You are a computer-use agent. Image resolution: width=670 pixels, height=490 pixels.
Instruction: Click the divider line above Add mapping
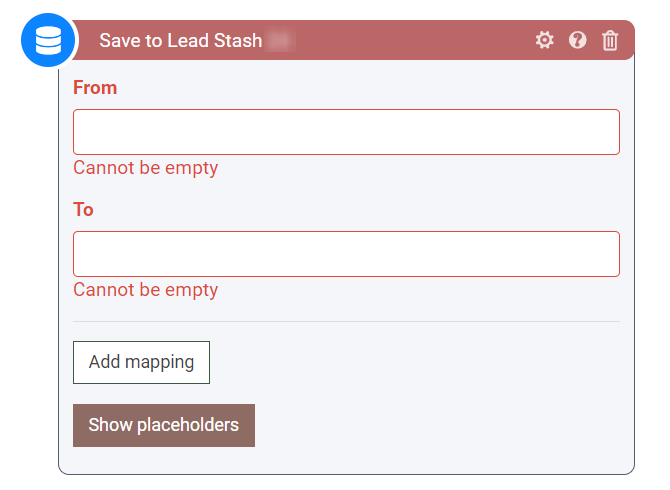tap(346, 321)
